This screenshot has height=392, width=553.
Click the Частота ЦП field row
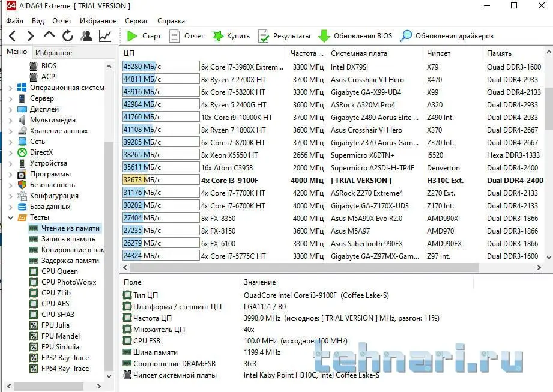coord(296,318)
